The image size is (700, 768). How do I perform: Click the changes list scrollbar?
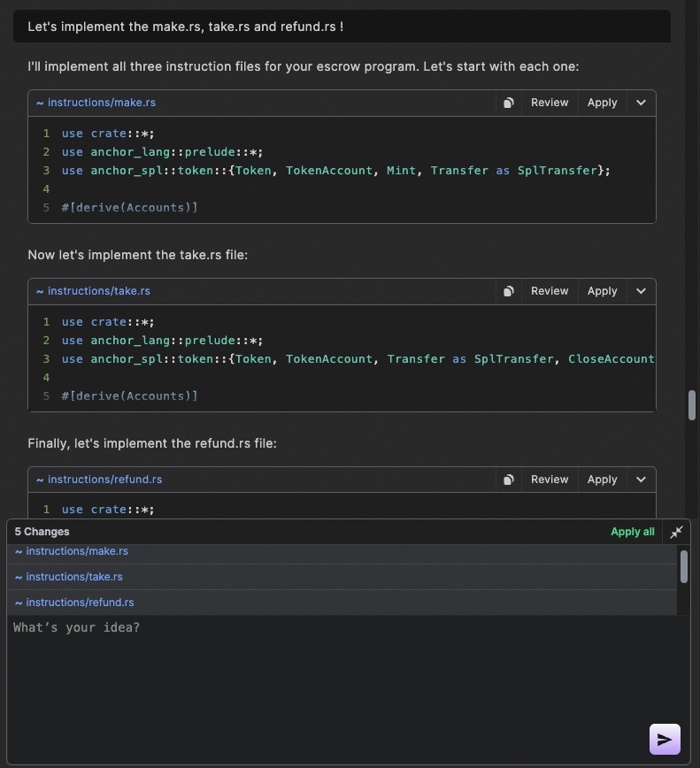683,567
